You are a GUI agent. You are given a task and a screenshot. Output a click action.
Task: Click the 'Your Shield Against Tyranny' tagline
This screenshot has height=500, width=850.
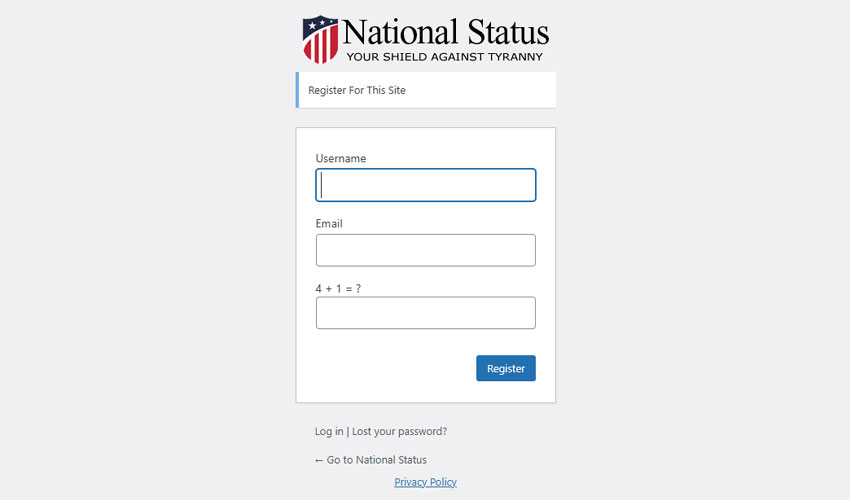445,57
